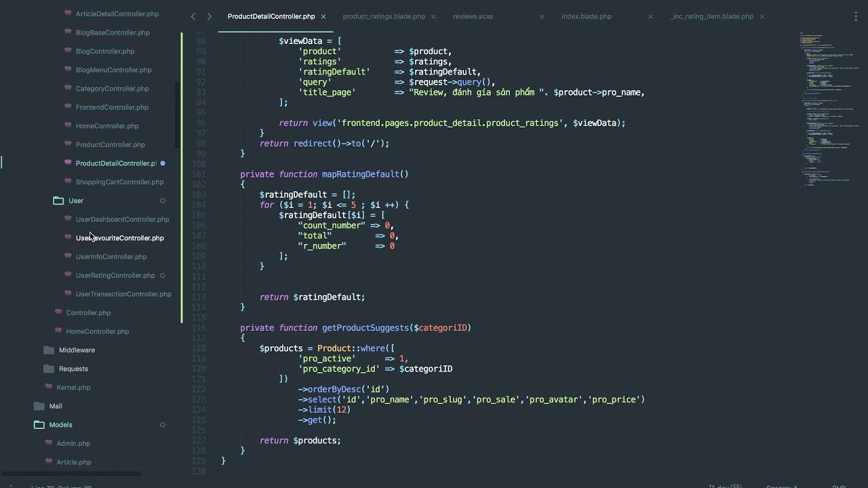Switch to the index.blade.php tab

(x=587, y=16)
